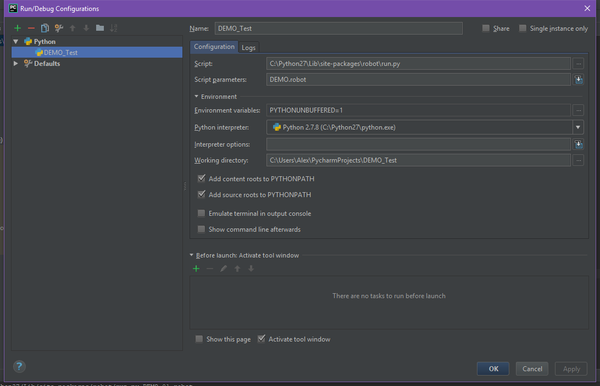This screenshot has height=386, width=600.
Task: Move before launch task down arrow
Action: [x=251, y=269]
